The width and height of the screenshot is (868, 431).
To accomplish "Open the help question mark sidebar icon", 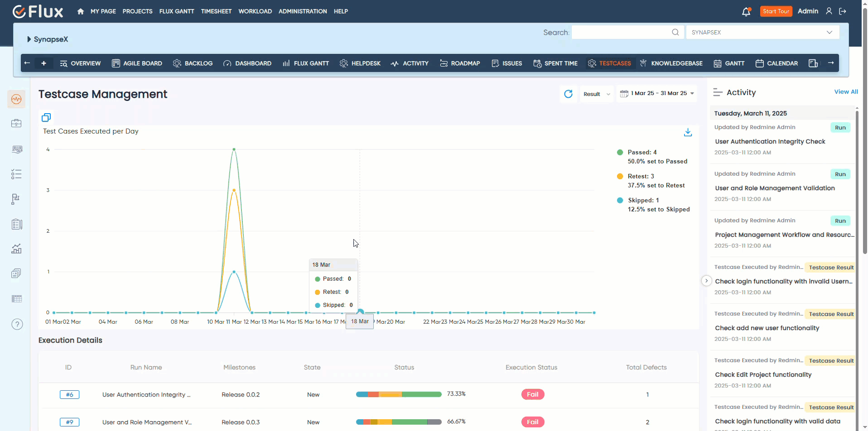I will [17, 324].
